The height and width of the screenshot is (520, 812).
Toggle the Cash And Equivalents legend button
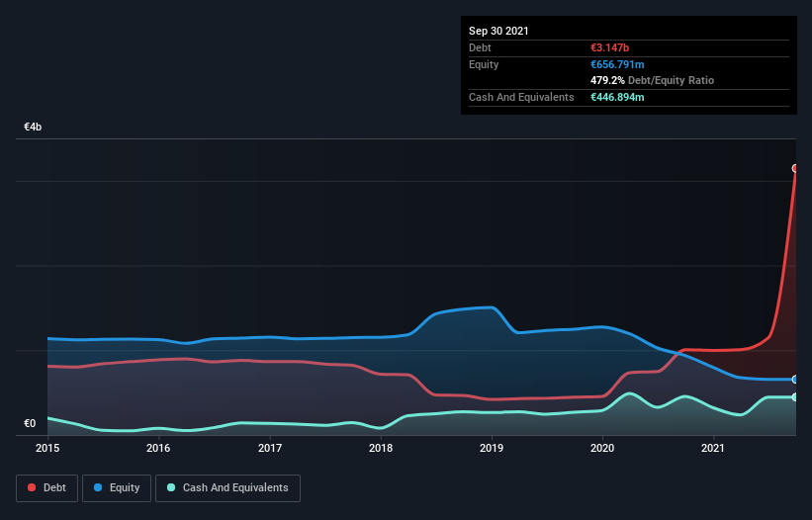click(227, 488)
